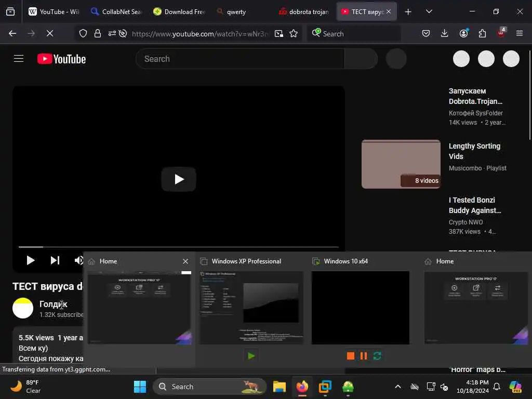The width and height of the screenshot is (532, 399).
Task: Click the YouTube Search field
Action: [x=240, y=59]
